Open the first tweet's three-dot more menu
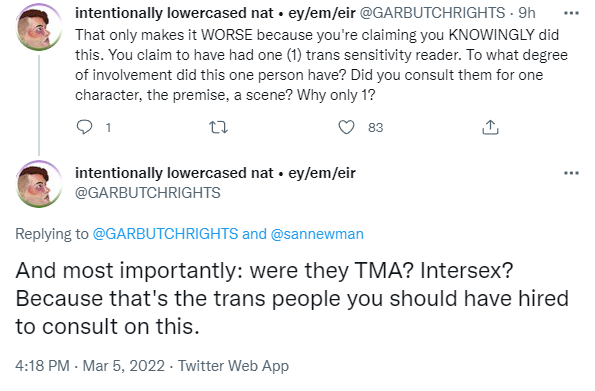The height and width of the screenshot is (391, 595). point(571,13)
